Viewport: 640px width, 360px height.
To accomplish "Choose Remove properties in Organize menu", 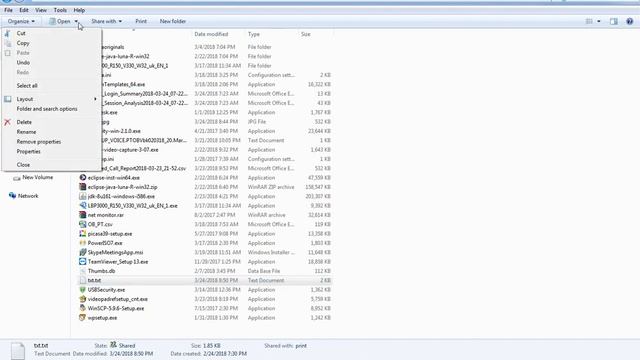I will pos(39,142).
